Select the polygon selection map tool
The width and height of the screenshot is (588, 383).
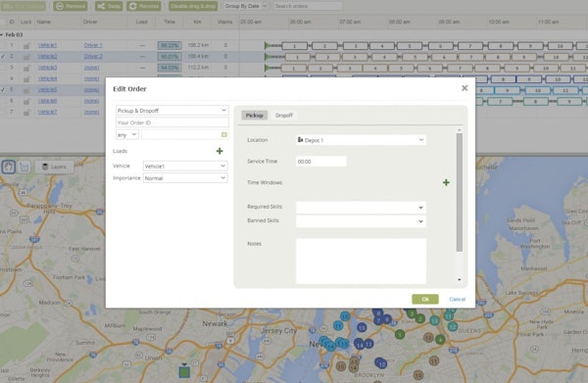pyautogui.click(x=24, y=167)
